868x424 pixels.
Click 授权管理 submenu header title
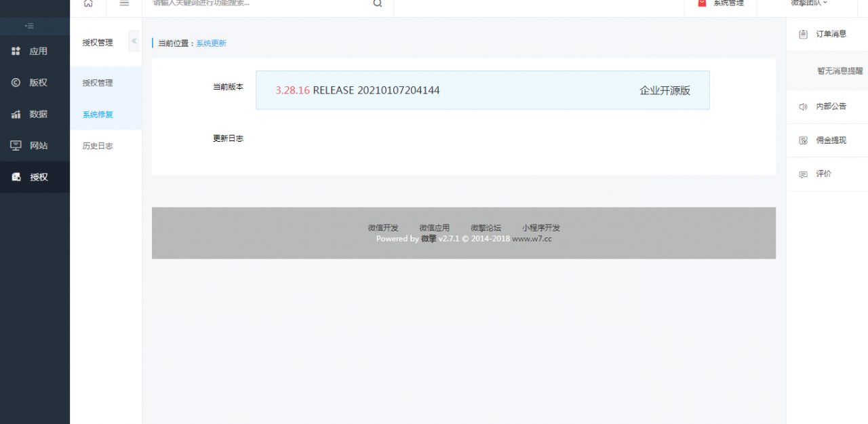click(98, 42)
